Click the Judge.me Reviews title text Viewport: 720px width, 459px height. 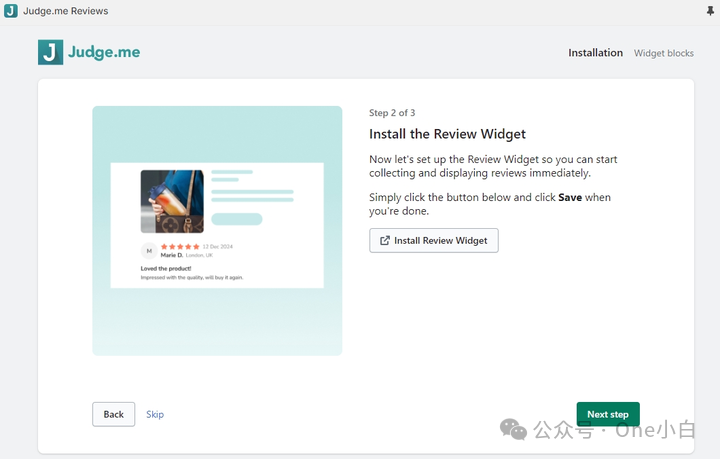[65, 11]
